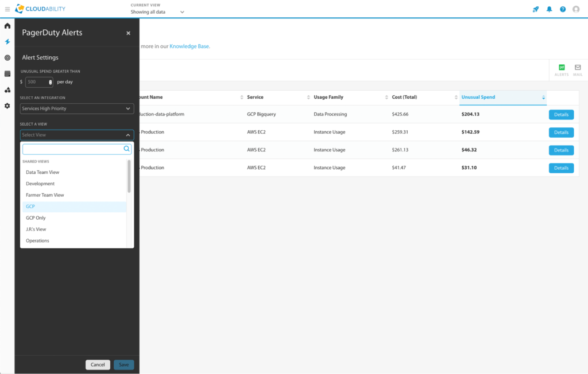Open the settings gear in sidebar
Viewport: 588px width, 374px height.
(7, 106)
